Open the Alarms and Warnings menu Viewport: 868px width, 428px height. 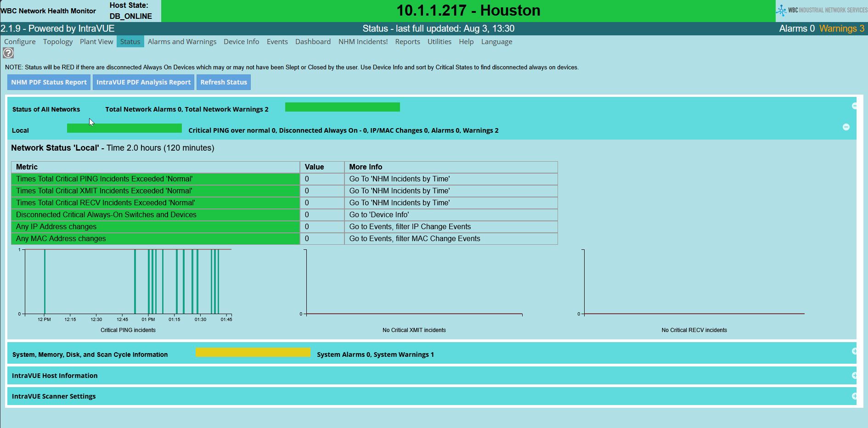[x=182, y=42]
